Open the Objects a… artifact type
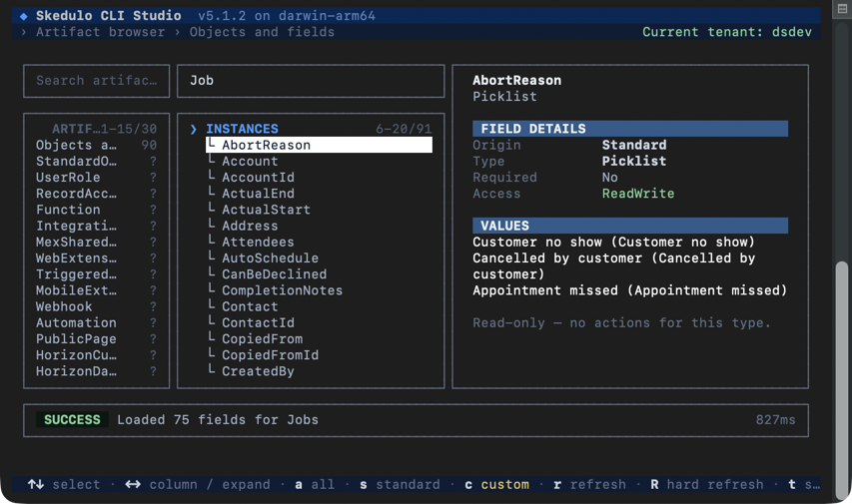The width and height of the screenshot is (852, 504). (x=96, y=145)
